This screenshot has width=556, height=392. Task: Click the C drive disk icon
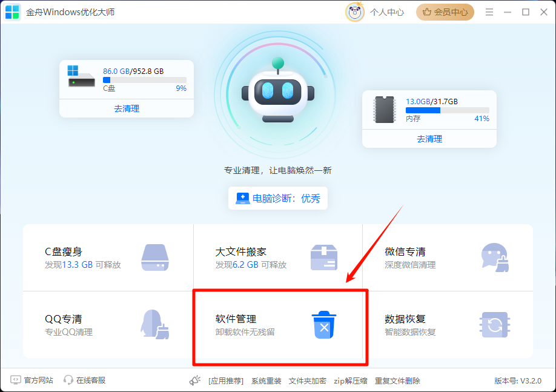[81, 76]
